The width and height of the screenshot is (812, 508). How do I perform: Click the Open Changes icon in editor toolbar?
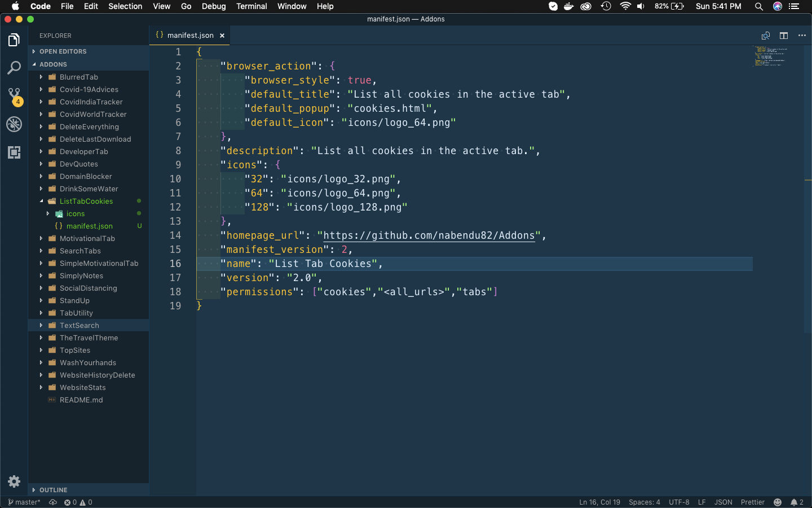click(766, 36)
